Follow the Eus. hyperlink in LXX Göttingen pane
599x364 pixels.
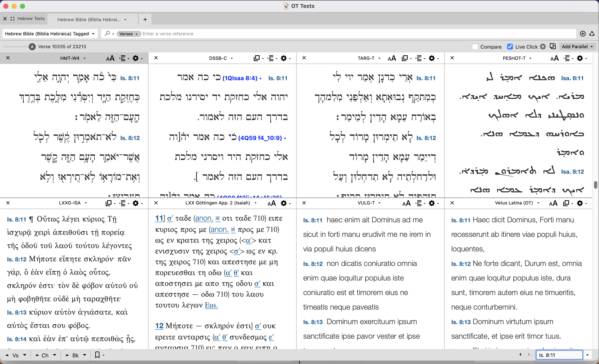click(x=211, y=305)
